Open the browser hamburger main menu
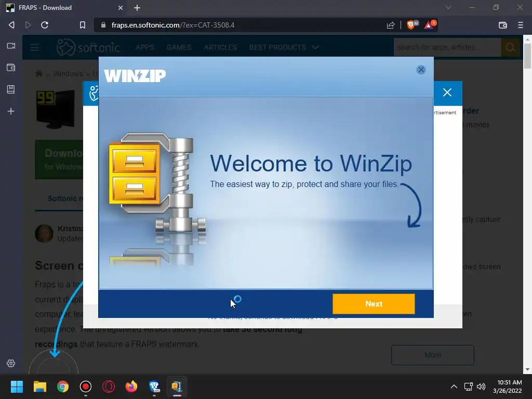The image size is (532, 399). point(521,25)
